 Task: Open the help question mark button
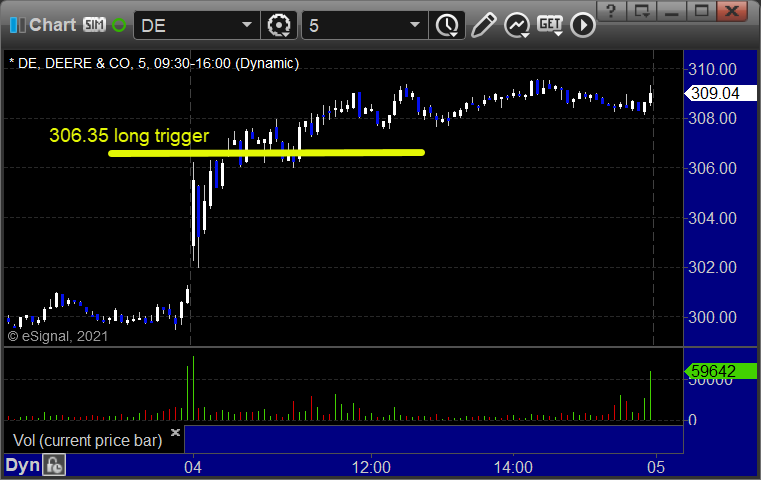pos(612,11)
